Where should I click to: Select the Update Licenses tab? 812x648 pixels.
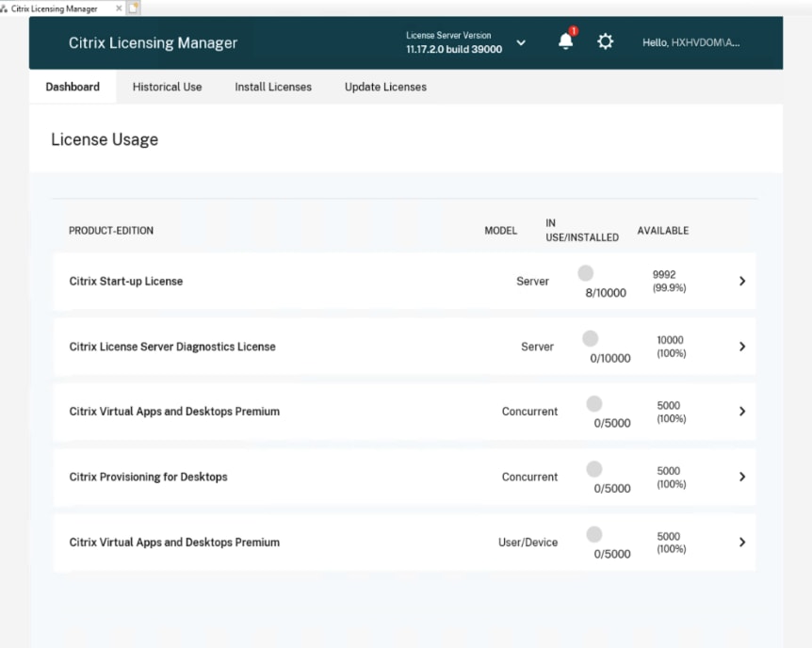[386, 87]
